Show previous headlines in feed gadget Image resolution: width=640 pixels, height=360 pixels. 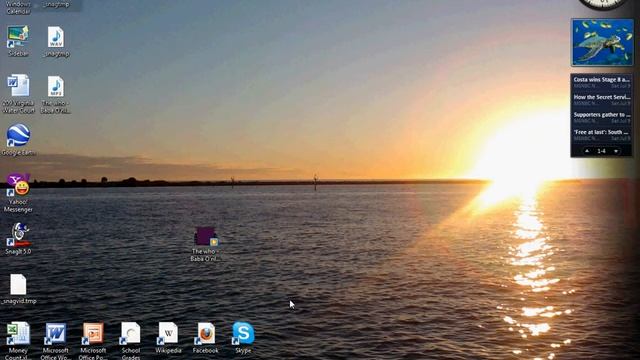pyautogui.click(x=587, y=151)
